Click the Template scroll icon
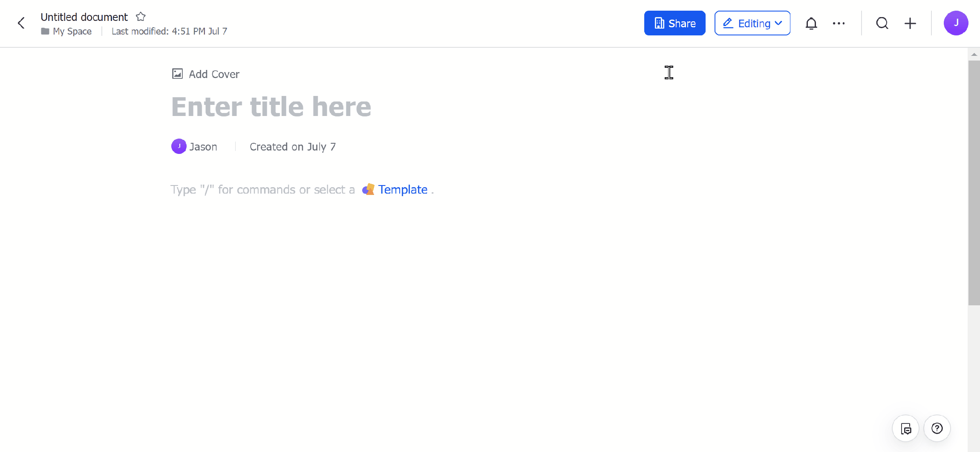The width and height of the screenshot is (980, 452). pyautogui.click(x=368, y=189)
